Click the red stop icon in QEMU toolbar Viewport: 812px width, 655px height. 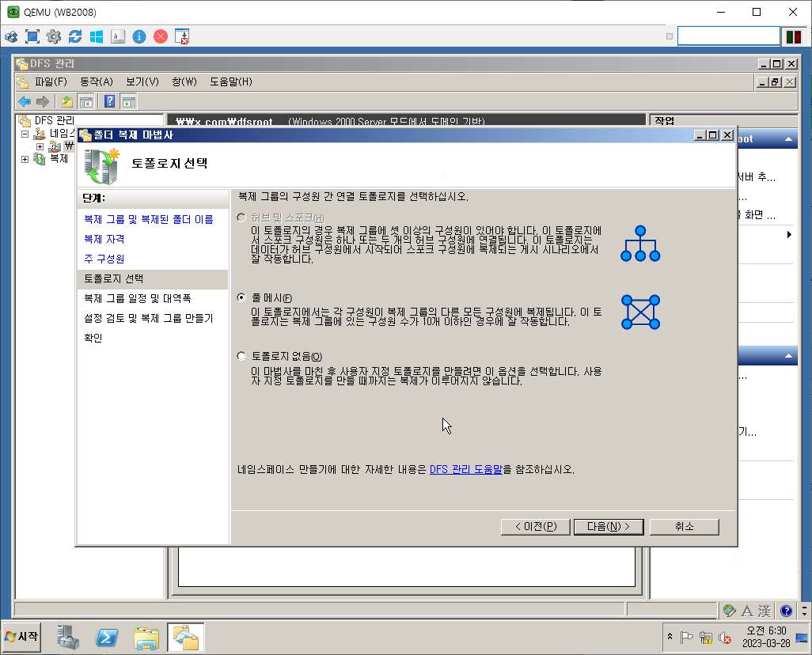(x=161, y=36)
